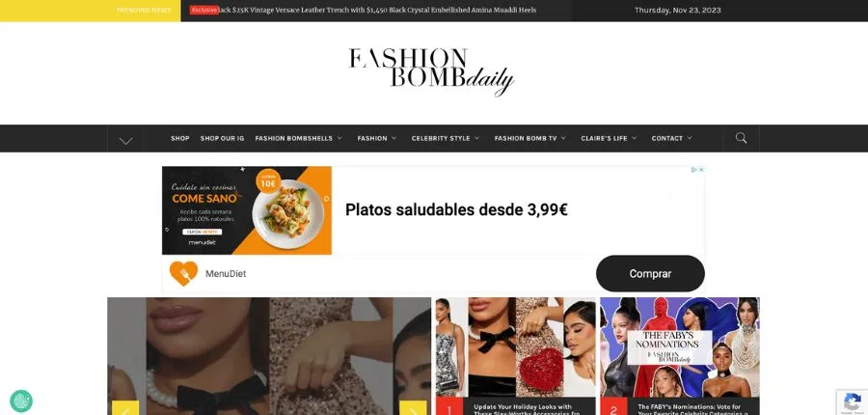The width and height of the screenshot is (868, 415).
Task: Click the Comprar button in ad
Action: point(650,274)
